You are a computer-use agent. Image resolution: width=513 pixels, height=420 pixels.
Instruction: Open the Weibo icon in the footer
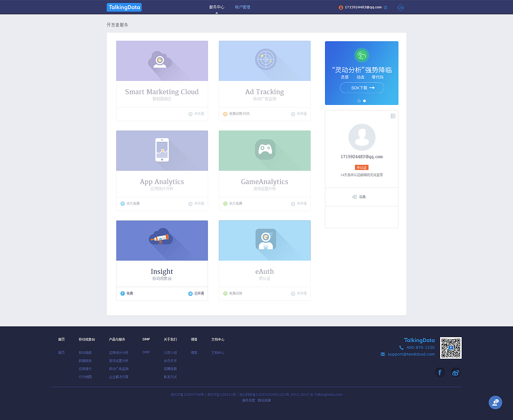click(x=456, y=373)
